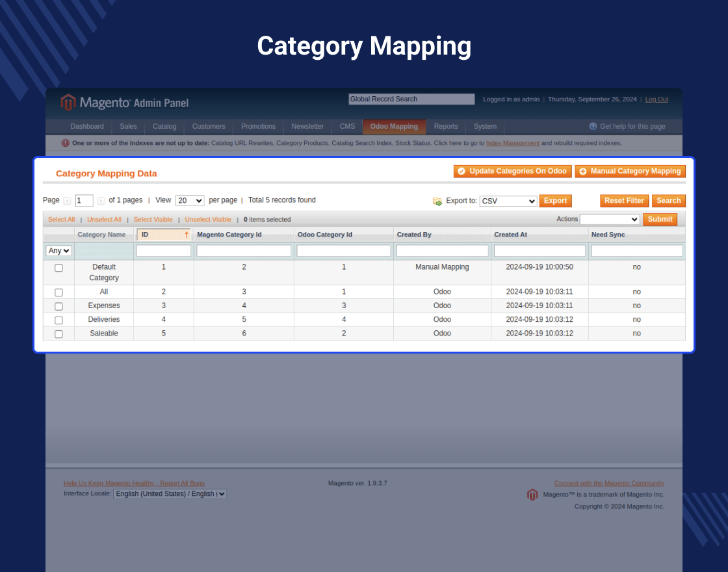Click Unselect All link

pyautogui.click(x=104, y=220)
